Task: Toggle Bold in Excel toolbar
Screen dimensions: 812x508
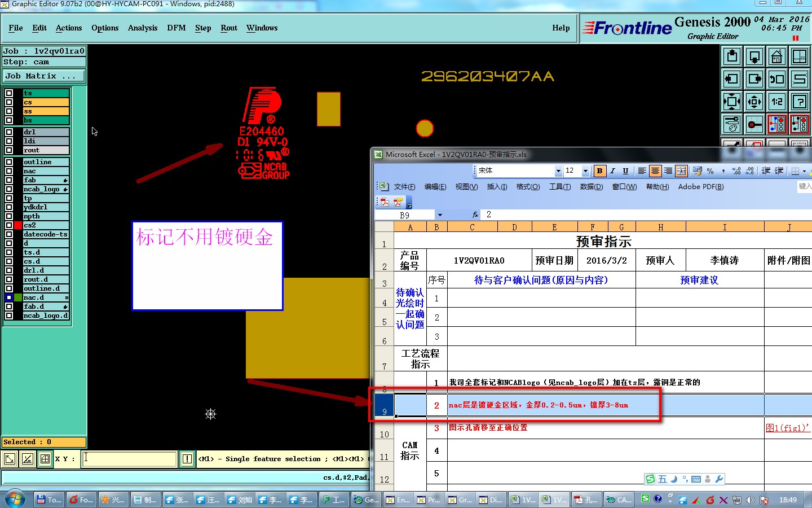Action: [x=599, y=170]
